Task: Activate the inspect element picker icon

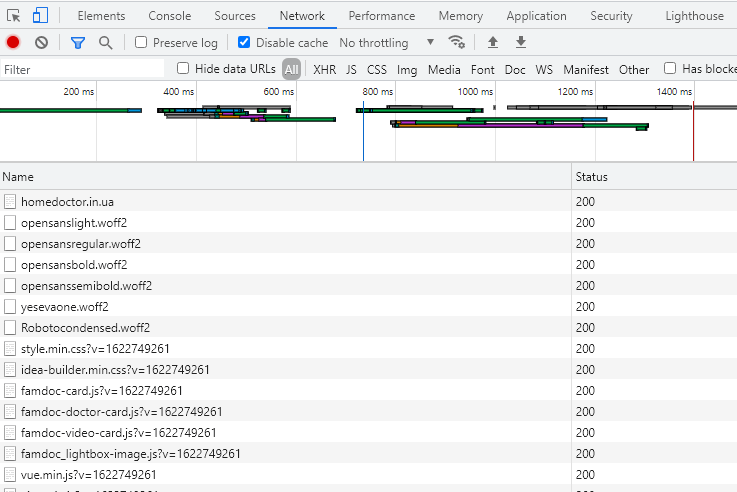Action: [x=14, y=16]
